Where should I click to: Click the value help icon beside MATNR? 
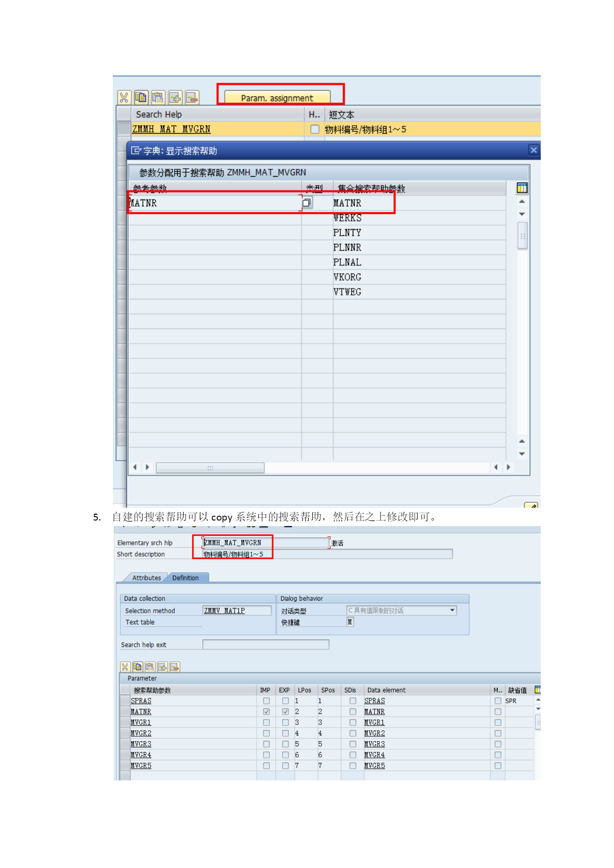click(307, 202)
